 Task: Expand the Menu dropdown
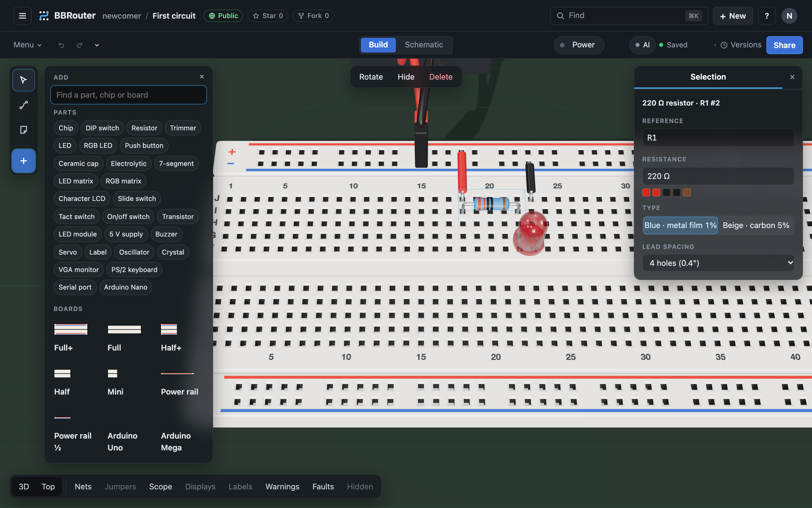(28, 45)
